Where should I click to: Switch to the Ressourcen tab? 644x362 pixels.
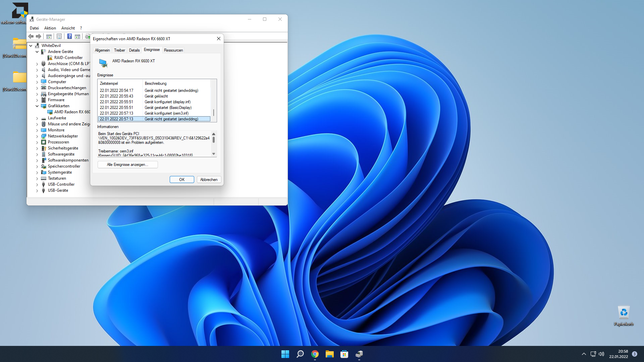pos(173,50)
